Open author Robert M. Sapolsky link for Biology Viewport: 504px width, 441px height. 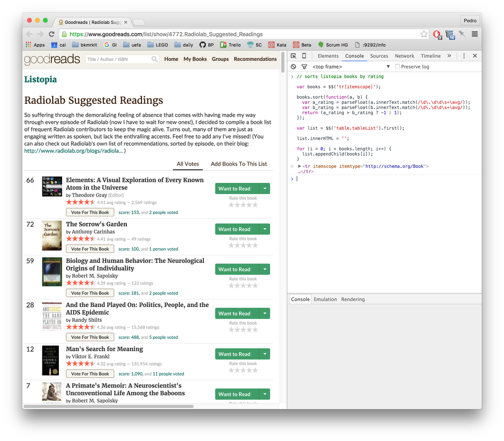pyautogui.click(x=95, y=276)
